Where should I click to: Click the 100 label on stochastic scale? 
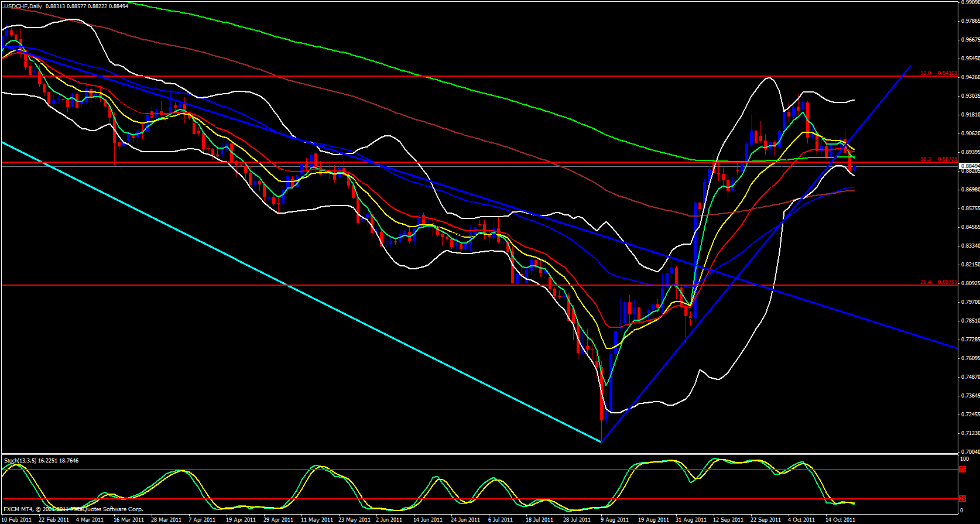click(x=964, y=459)
